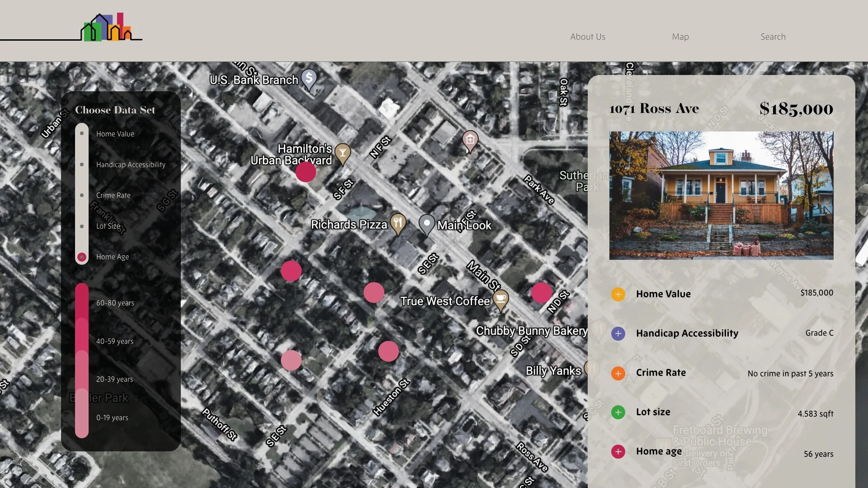
Task: Click the 56 years home age value
Action: point(818,454)
